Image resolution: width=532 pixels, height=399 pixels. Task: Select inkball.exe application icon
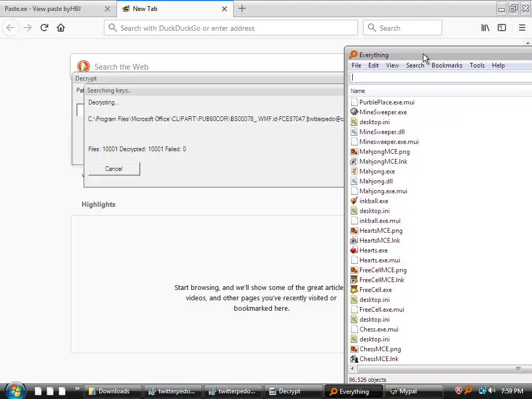(354, 201)
